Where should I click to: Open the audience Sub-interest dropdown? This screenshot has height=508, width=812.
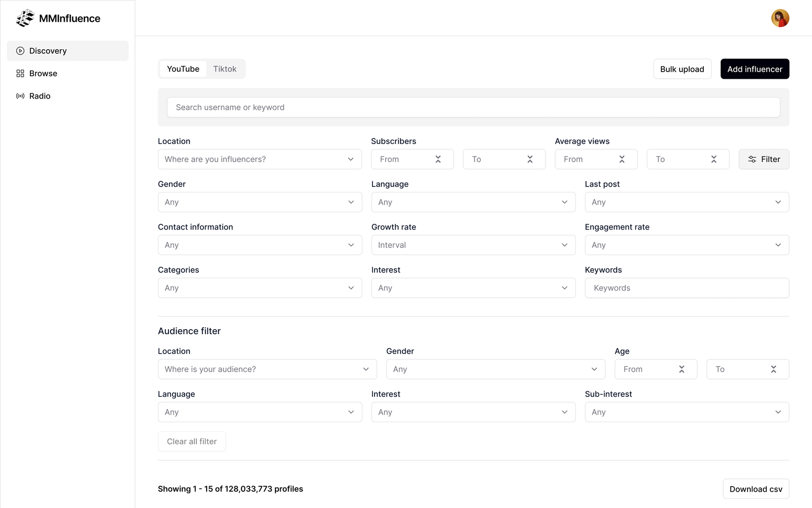click(x=687, y=412)
